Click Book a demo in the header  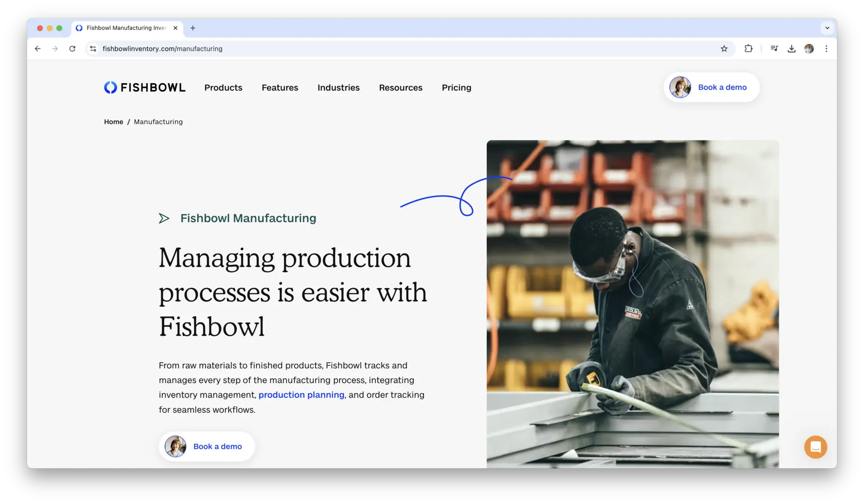point(711,87)
